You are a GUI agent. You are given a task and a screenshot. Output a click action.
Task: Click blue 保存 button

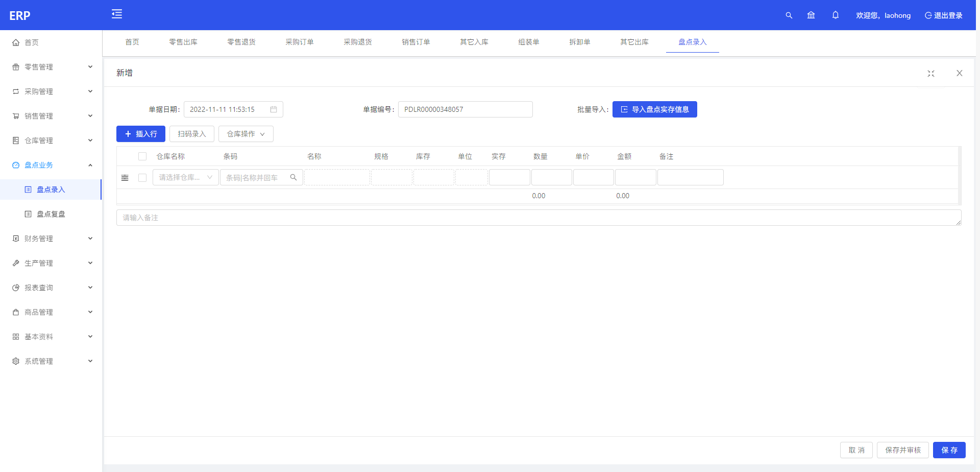pos(949,450)
